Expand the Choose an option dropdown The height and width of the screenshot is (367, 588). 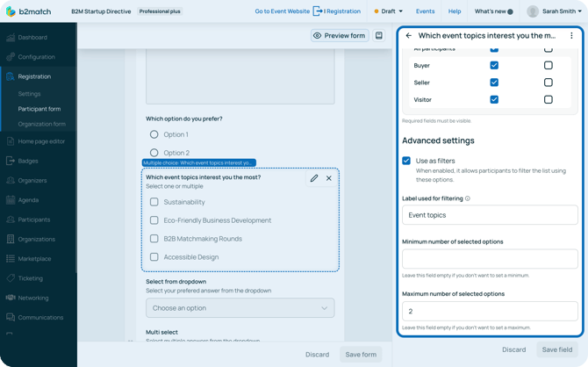(x=240, y=308)
